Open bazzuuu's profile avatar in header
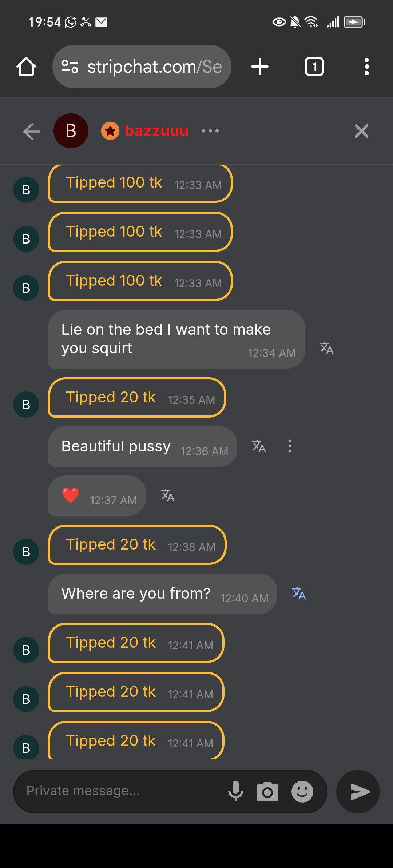Screen dimensions: 393x868 point(71,131)
